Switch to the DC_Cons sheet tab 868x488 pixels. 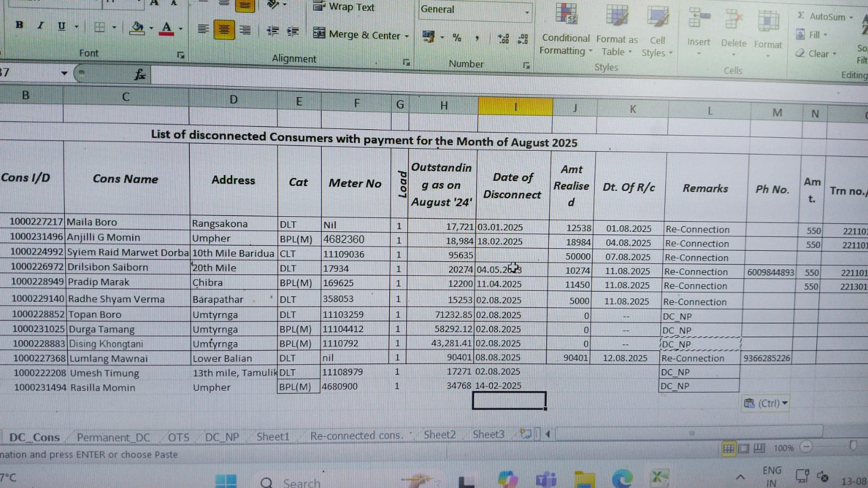[x=34, y=437]
